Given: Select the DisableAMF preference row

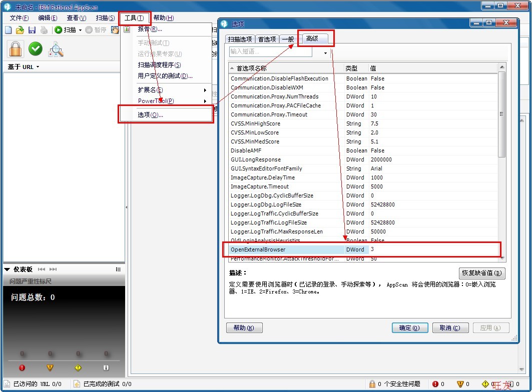Looking at the screenshot, I should click(363, 150).
